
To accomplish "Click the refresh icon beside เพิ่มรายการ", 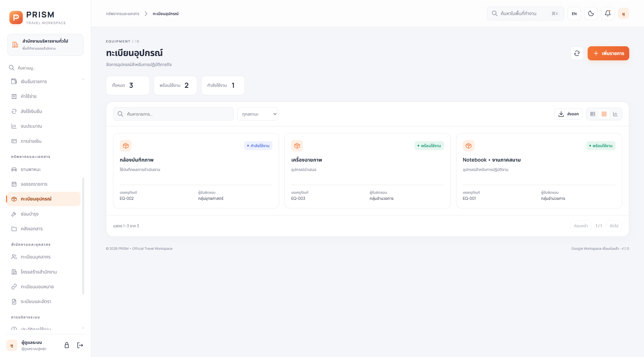I will (577, 53).
